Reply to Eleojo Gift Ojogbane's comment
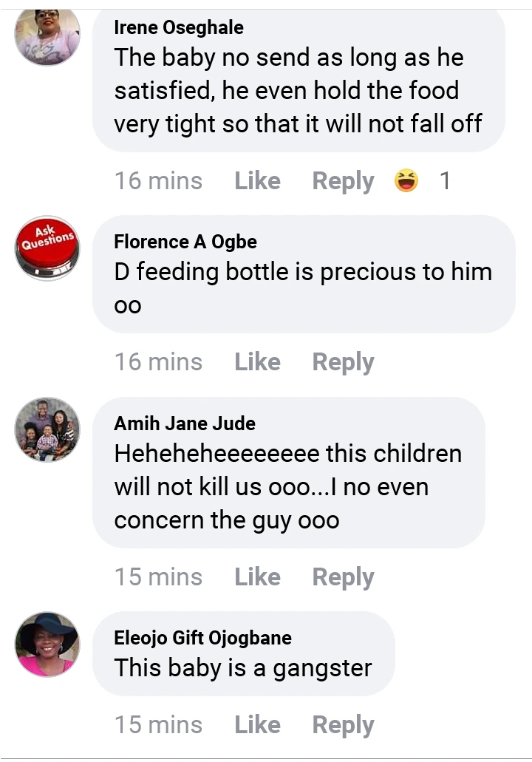532x762 pixels. pos(343,725)
